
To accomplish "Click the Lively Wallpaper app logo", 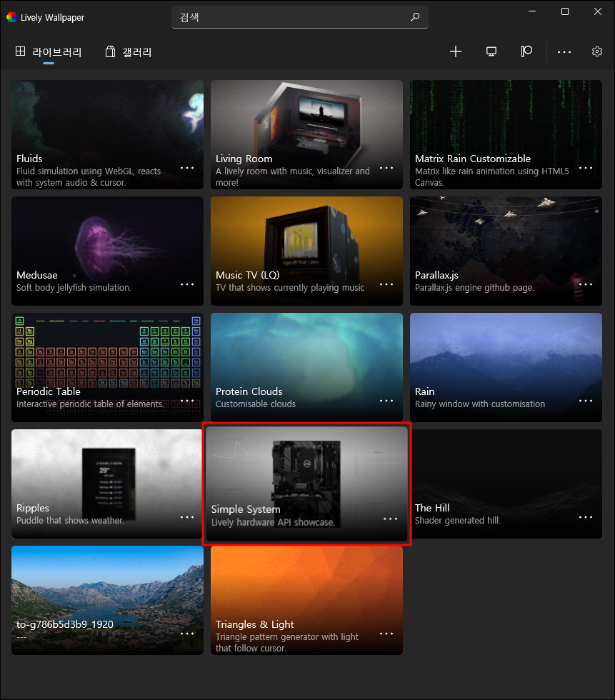I will [x=12, y=17].
